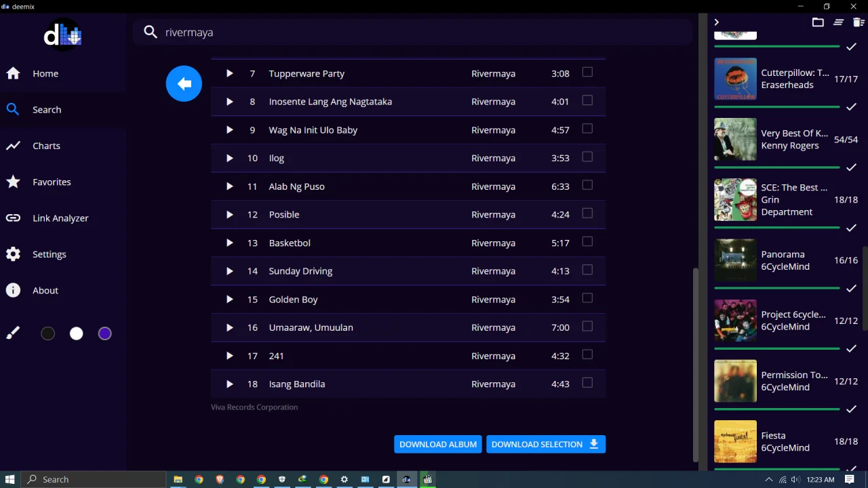Click the Project 6cycle album cover
Viewport: 868px width, 488px height.
point(735,321)
